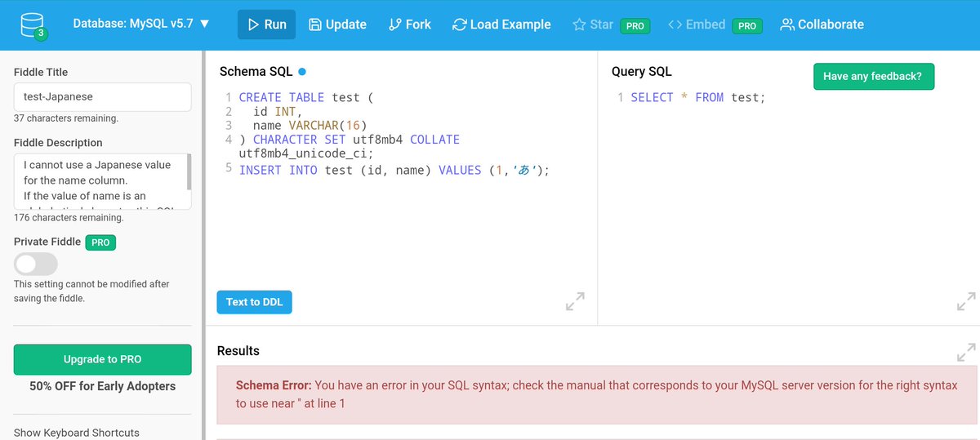The height and width of the screenshot is (440, 980).
Task: Click the Schema Error message text
Action: tap(596, 394)
